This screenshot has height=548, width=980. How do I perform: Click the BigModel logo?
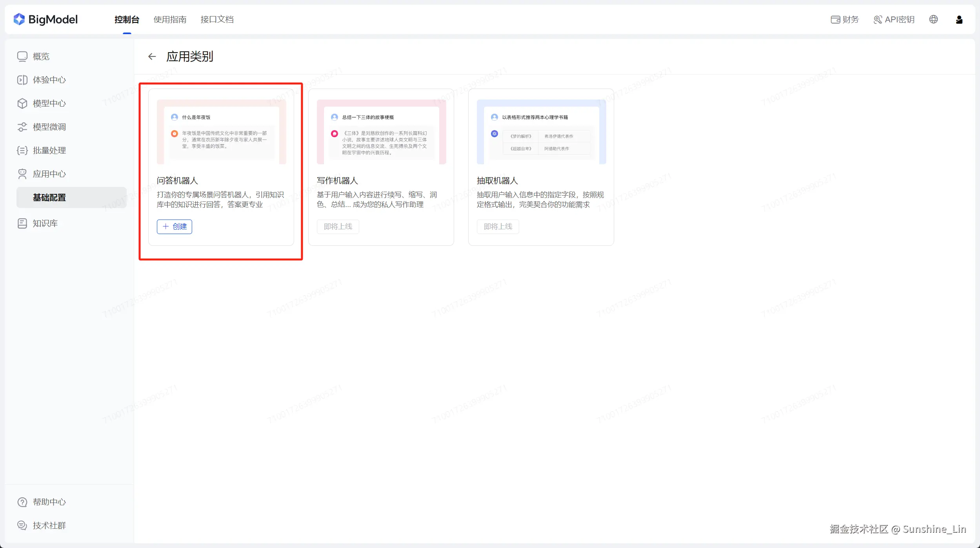coord(45,20)
